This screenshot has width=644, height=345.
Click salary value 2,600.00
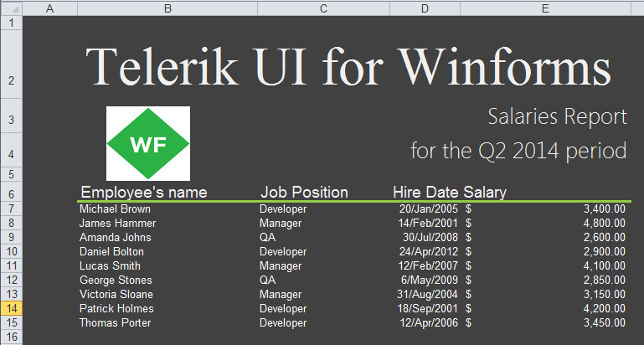[x=605, y=237]
